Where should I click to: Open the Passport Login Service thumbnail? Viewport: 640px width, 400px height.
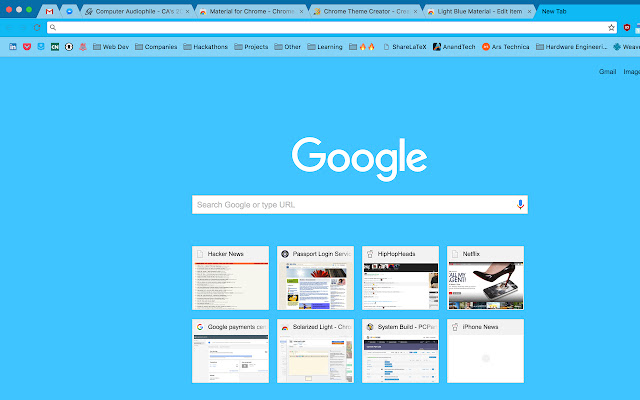tap(316, 278)
